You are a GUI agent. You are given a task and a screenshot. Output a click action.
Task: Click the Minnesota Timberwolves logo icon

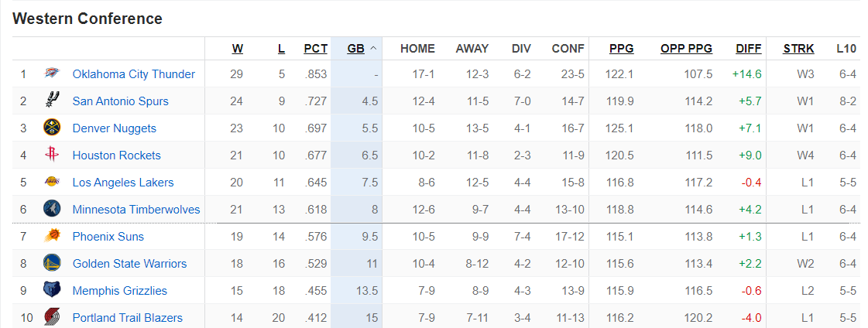click(x=52, y=210)
